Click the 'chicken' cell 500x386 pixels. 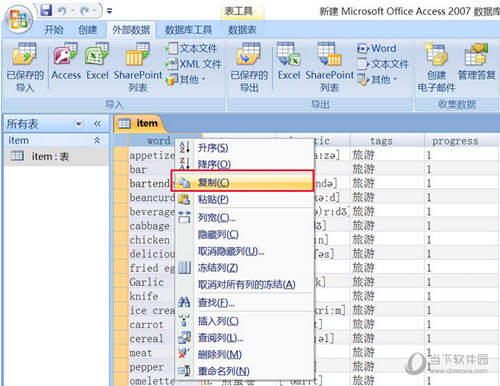point(152,240)
